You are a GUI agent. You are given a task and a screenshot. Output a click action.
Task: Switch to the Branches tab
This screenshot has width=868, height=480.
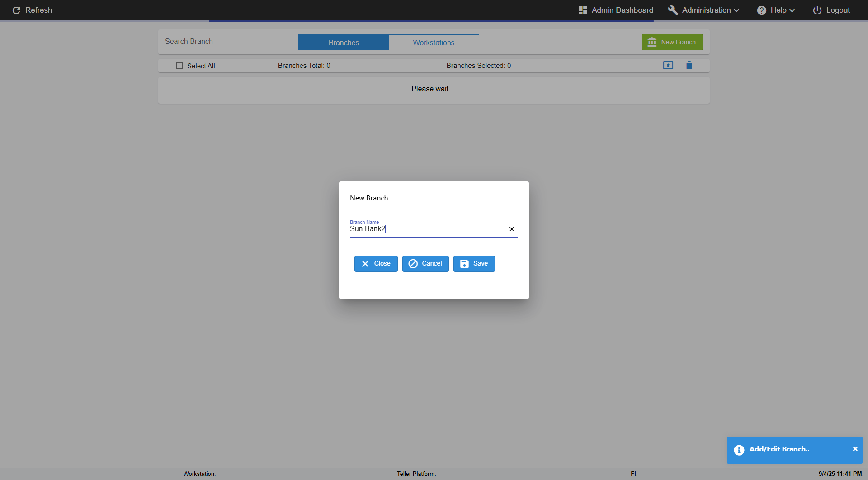pos(344,43)
